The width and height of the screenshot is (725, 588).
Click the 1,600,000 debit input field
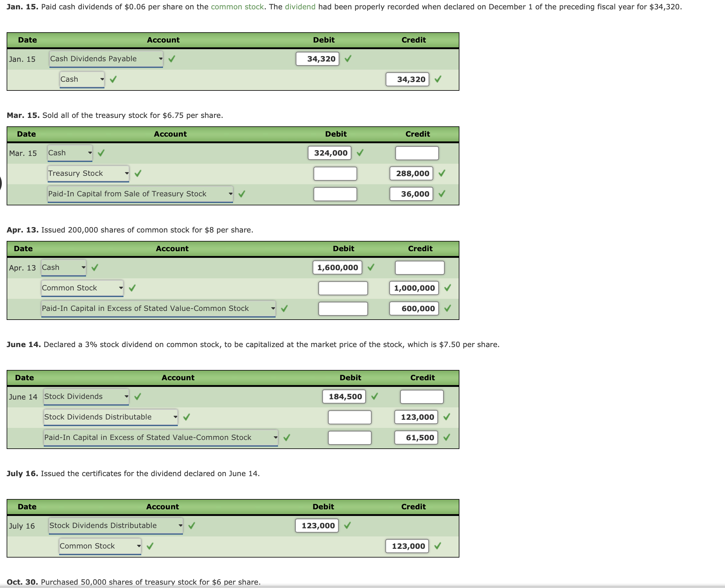tap(337, 267)
